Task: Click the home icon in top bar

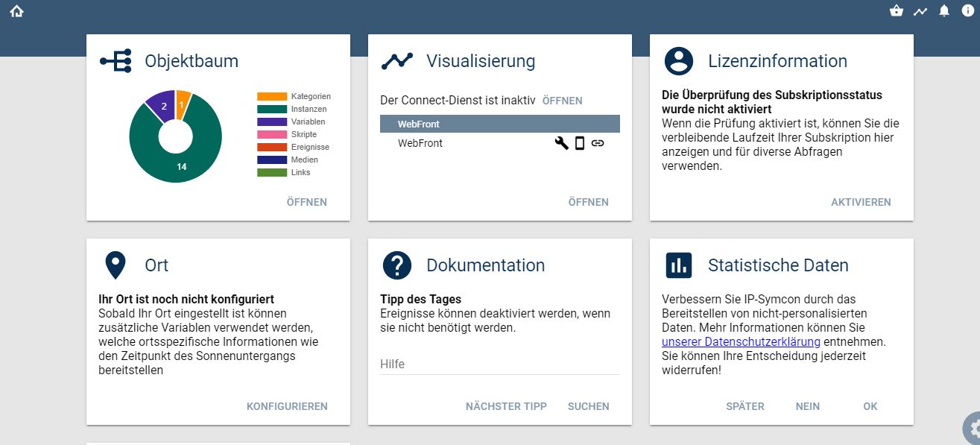Action: click(x=17, y=11)
